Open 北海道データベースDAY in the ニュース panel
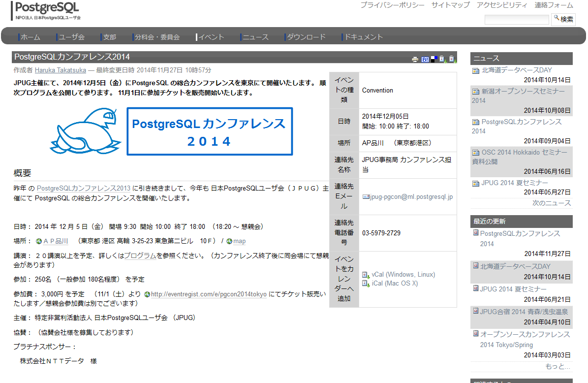 (517, 70)
